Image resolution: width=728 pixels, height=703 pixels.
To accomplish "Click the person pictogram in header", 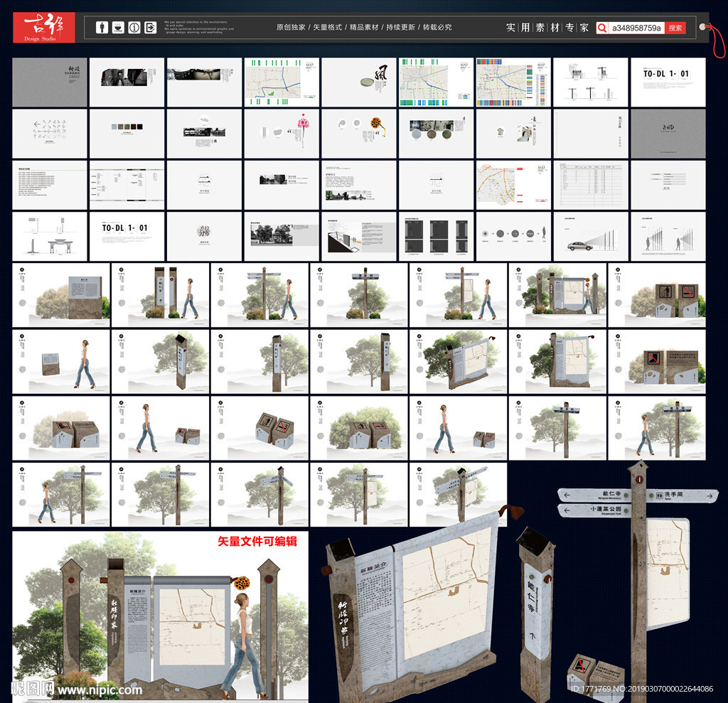I will coord(102,28).
